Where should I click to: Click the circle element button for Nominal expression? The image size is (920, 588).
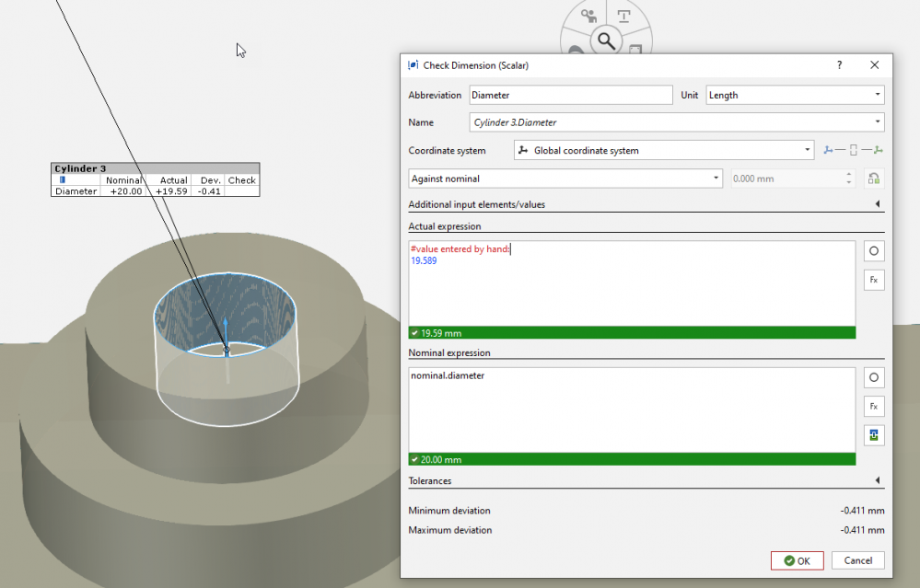(874, 377)
